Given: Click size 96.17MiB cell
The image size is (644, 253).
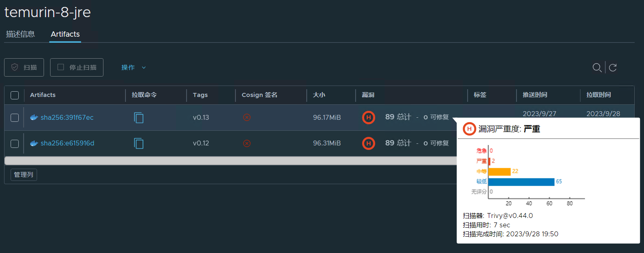Looking at the screenshot, I should (327, 117).
